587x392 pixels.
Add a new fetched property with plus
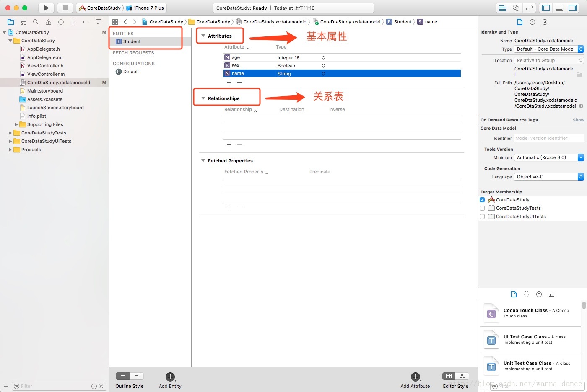[x=229, y=207]
